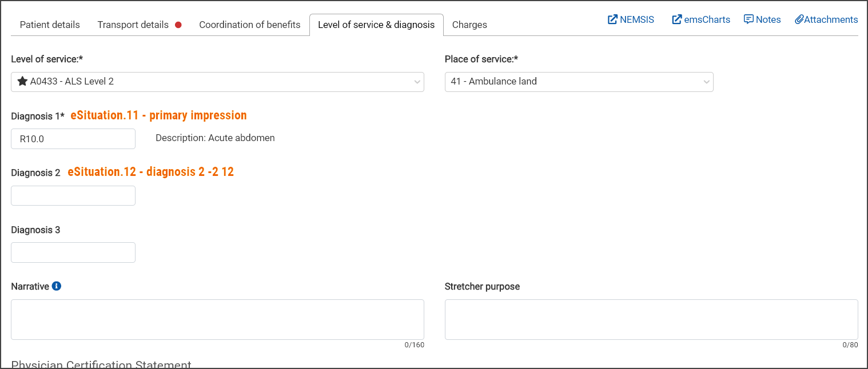This screenshot has height=369, width=868.
Task: Click the emsCharts external link icon
Action: (x=677, y=19)
